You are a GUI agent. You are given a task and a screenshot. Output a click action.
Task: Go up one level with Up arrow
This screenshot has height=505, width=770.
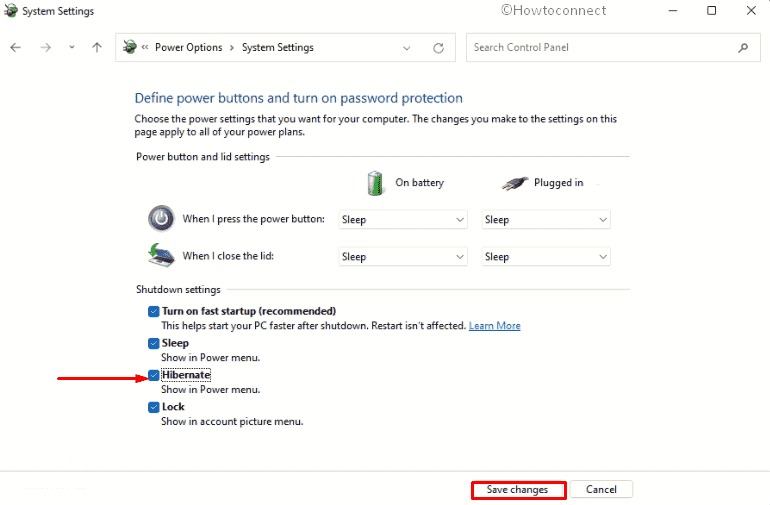pyautogui.click(x=97, y=47)
